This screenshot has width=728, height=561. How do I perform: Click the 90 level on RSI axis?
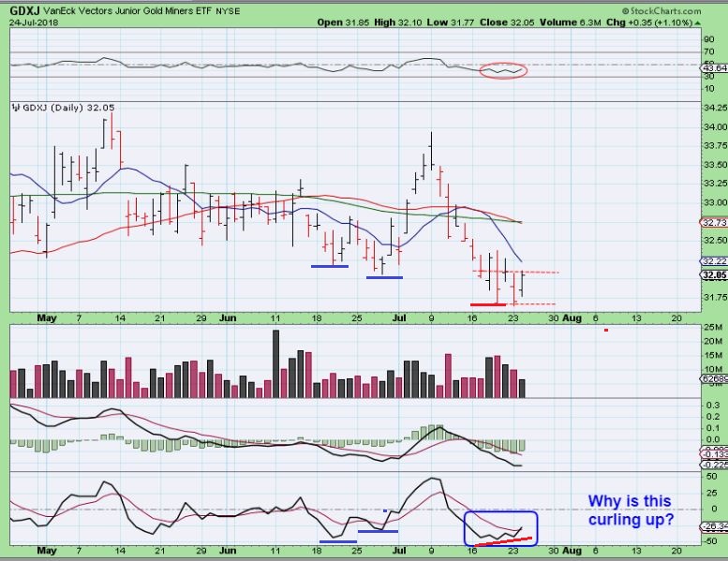click(709, 39)
